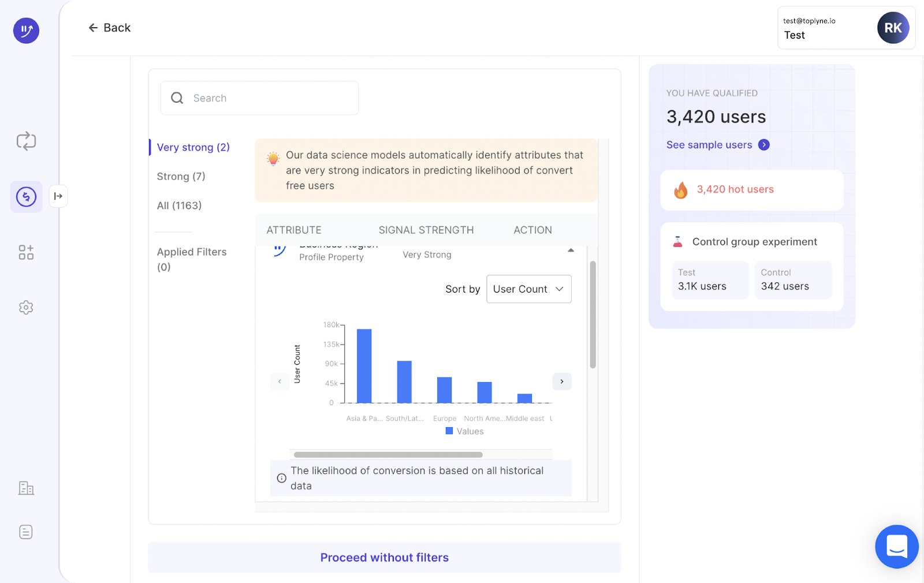Open the documents list icon

click(26, 532)
